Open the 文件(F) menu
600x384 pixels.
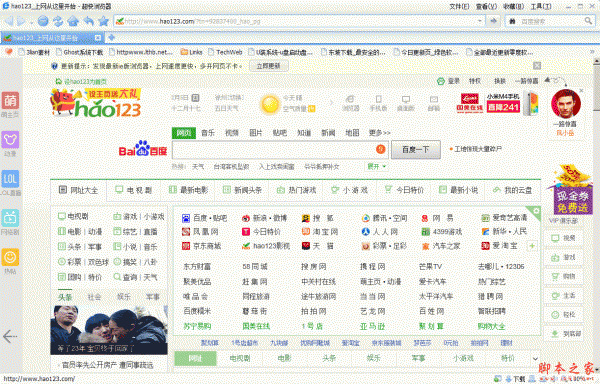coord(459,7)
